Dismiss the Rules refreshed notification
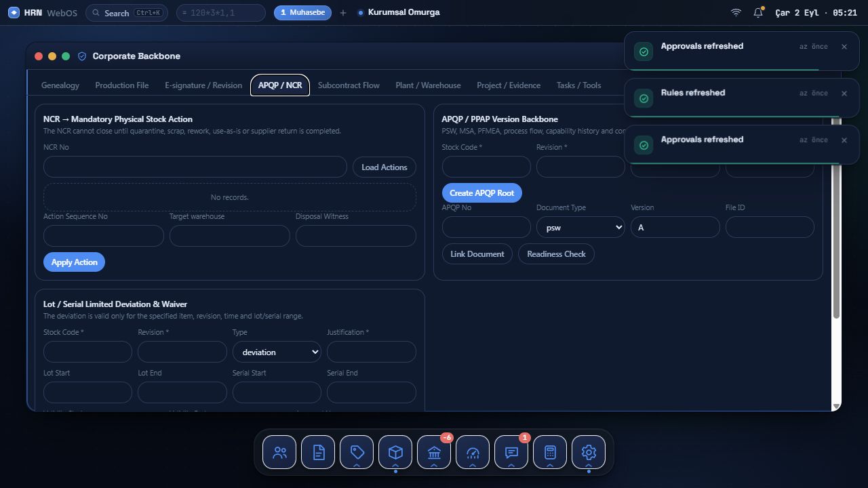868x488 pixels. pos(844,94)
